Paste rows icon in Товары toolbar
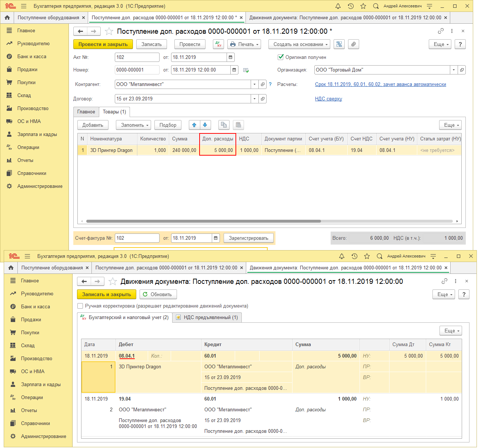This screenshot has width=478, height=448. pyautogui.click(x=238, y=125)
